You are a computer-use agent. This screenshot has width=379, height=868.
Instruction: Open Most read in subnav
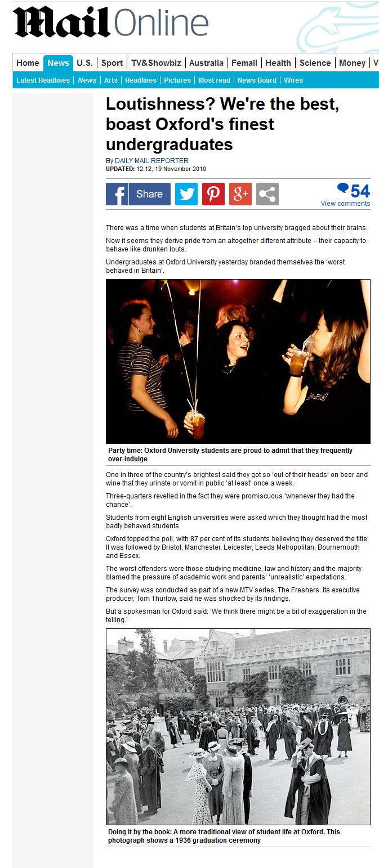click(x=214, y=80)
